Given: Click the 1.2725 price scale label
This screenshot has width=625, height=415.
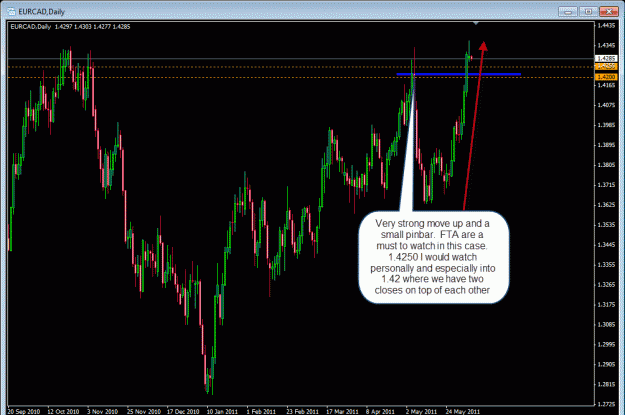Looking at the screenshot, I should [606, 404].
